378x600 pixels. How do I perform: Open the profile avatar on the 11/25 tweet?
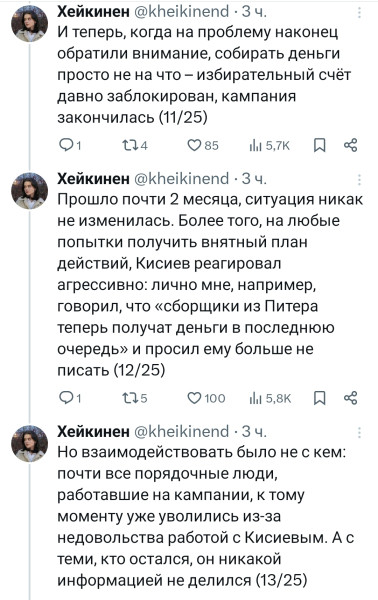pos(29,24)
